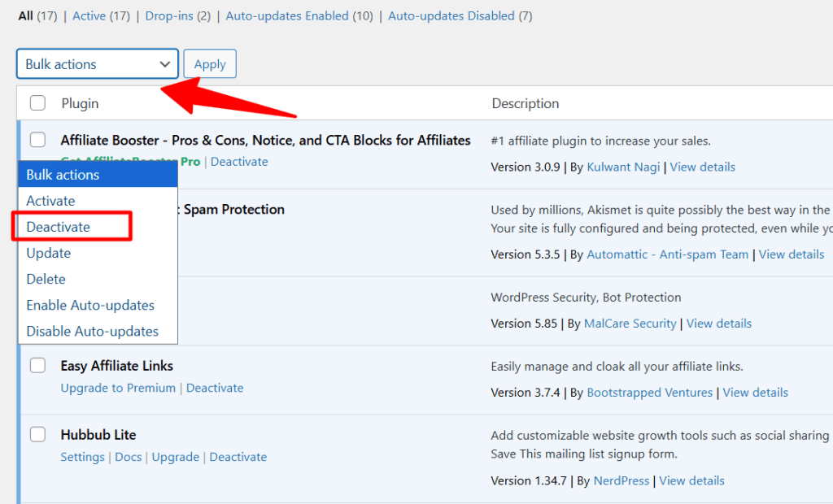Click the Apply button

click(210, 63)
